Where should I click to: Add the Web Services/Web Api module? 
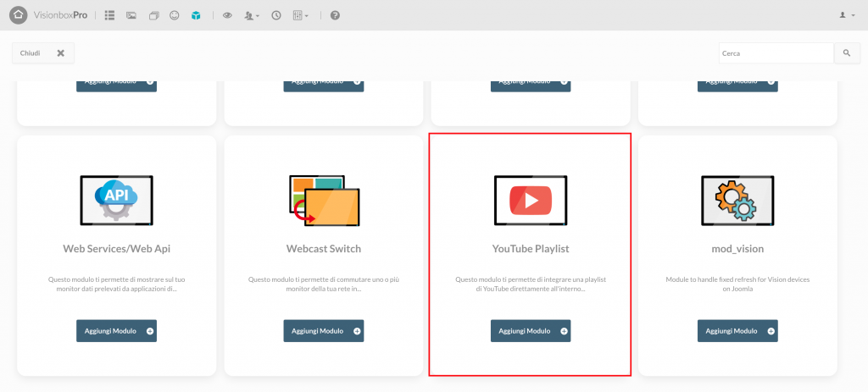[x=116, y=331]
